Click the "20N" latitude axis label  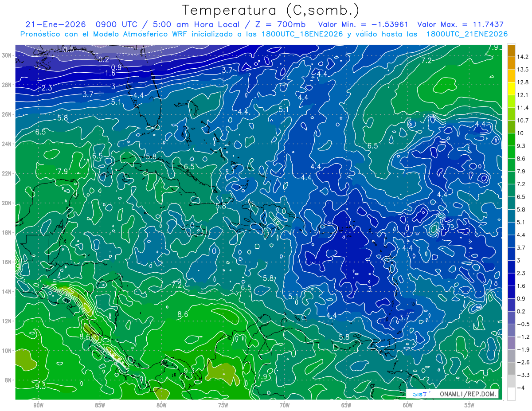tap(8, 203)
